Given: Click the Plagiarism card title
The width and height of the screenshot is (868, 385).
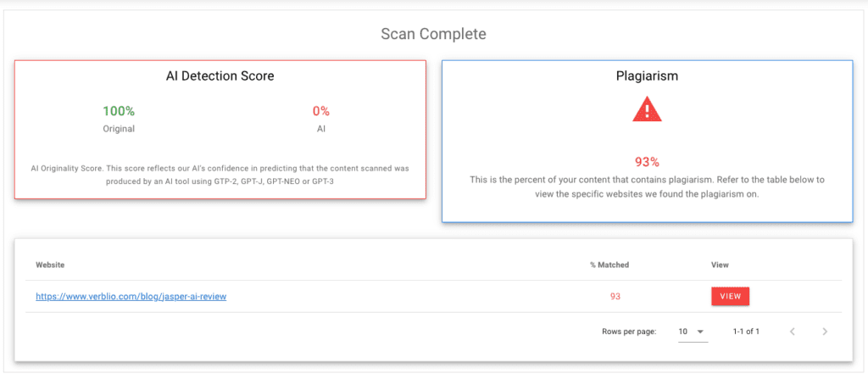Looking at the screenshot, I should pyautogui.click(x=647, y=76).
